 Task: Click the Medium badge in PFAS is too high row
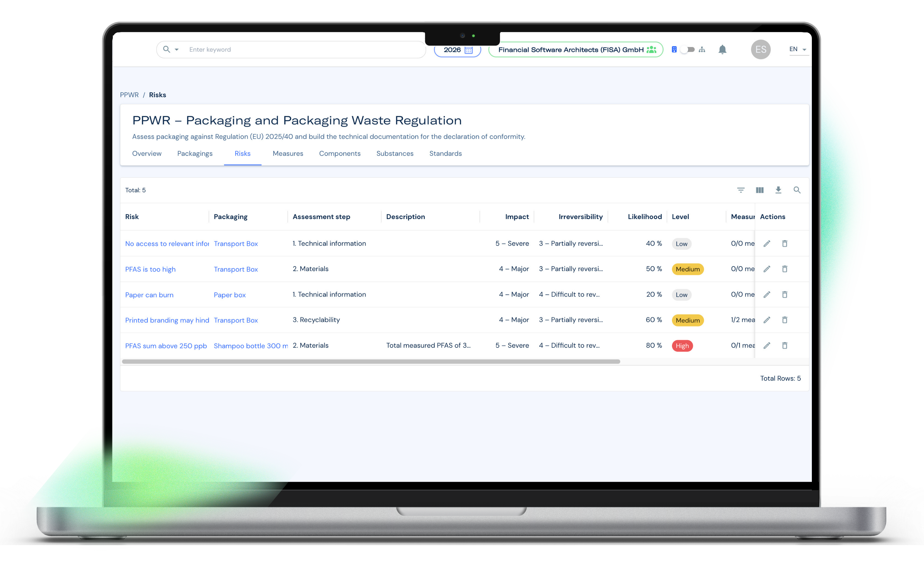[688, 269]
